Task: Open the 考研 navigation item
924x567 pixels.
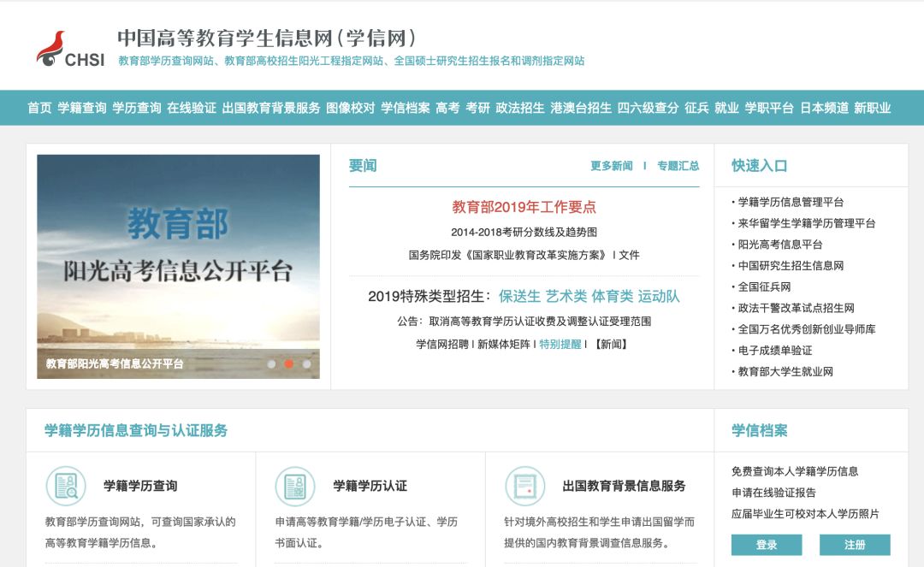Action: pos(477,109)
